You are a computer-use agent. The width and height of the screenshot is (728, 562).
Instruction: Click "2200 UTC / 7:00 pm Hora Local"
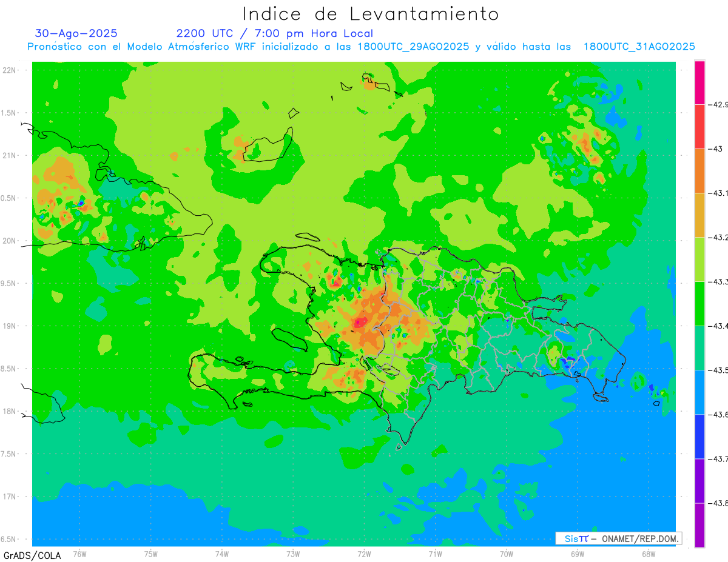click(275, 33)
